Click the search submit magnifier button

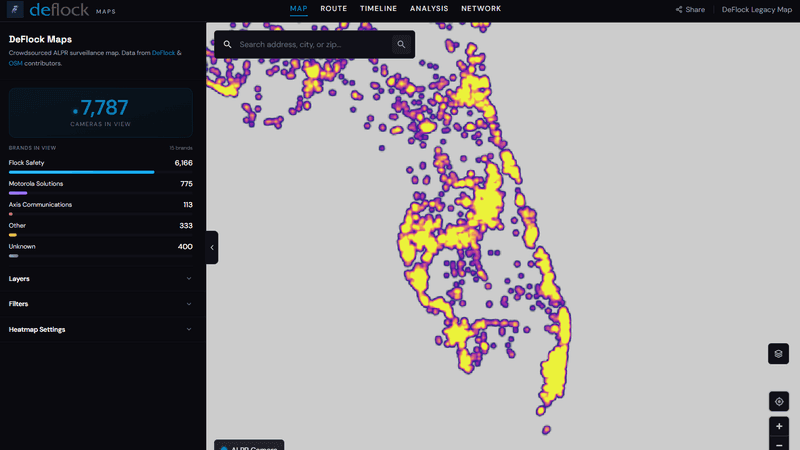[402, 44]
